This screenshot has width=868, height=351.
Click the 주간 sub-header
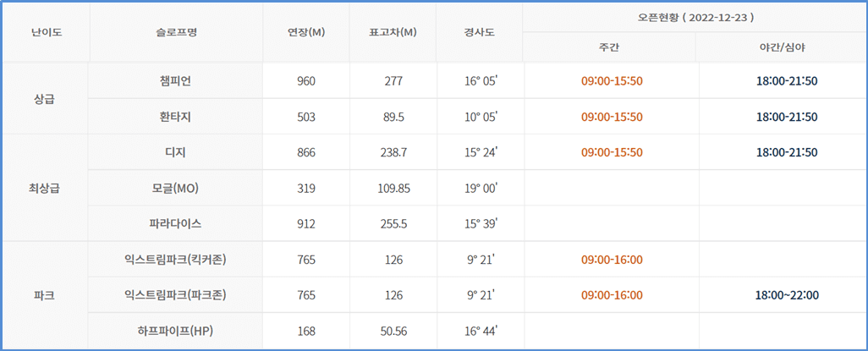tap(609, 47)
